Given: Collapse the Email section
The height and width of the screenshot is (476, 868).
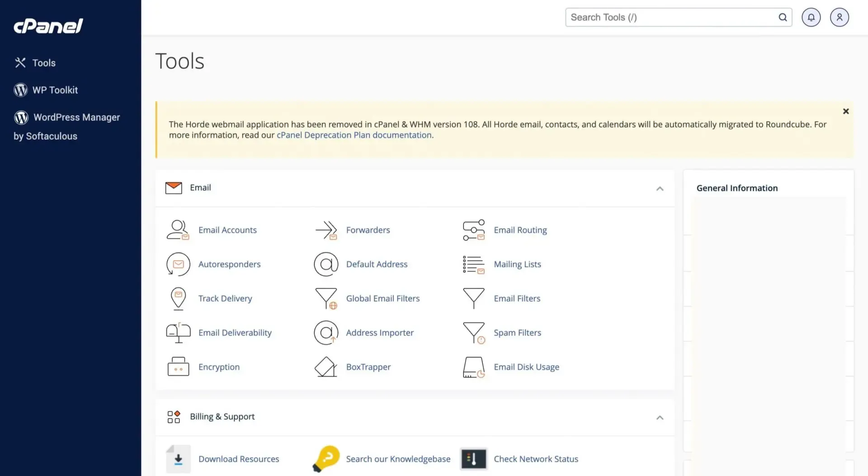Looking at the screenshot, I should (x=660, y=188).
